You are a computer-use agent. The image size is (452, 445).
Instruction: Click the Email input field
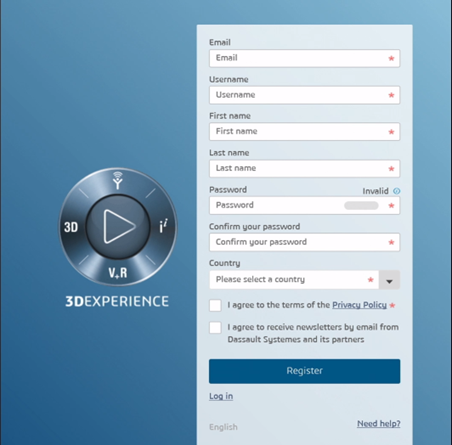[x=304, y=58]
